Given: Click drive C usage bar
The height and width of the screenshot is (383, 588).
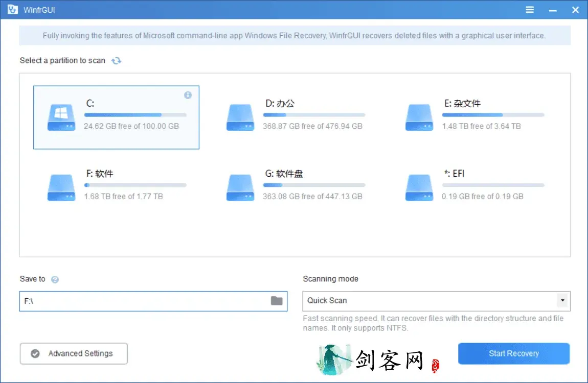Looking at the screenshot, I should point(135,115).
